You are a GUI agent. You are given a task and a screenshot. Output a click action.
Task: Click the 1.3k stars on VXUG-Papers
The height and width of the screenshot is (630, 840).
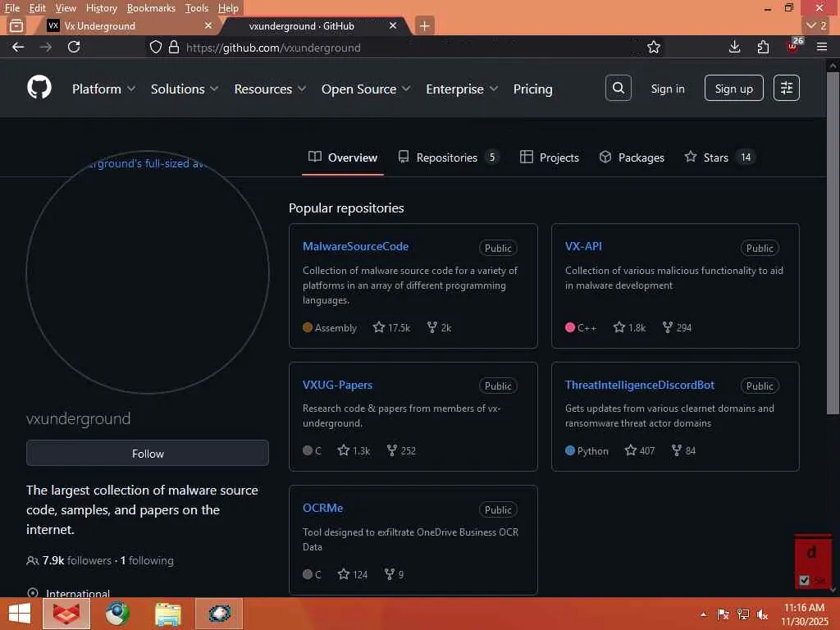[x=354, y=450]
